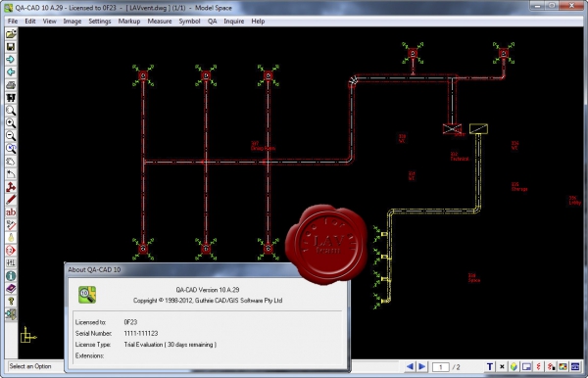588x378 pixels.
Task: Click the 'Licensed to:' value '0F23'
Action: (130, 322)
